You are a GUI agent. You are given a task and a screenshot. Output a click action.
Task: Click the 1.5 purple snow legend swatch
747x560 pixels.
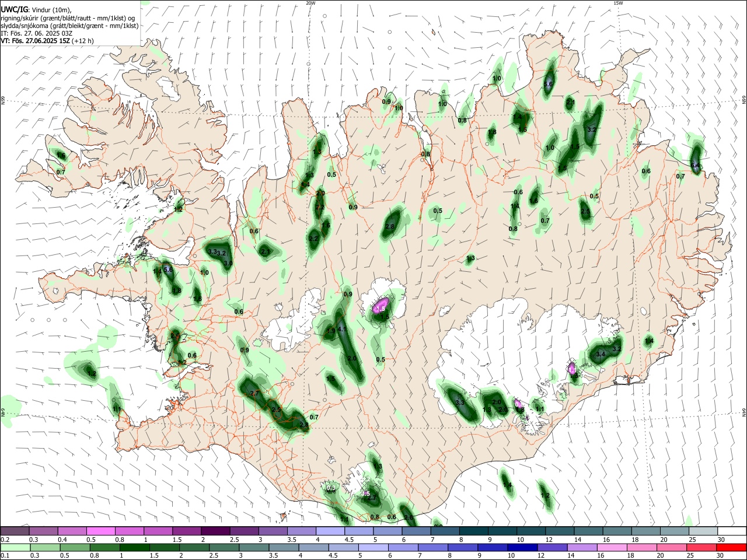coord(187,531)
